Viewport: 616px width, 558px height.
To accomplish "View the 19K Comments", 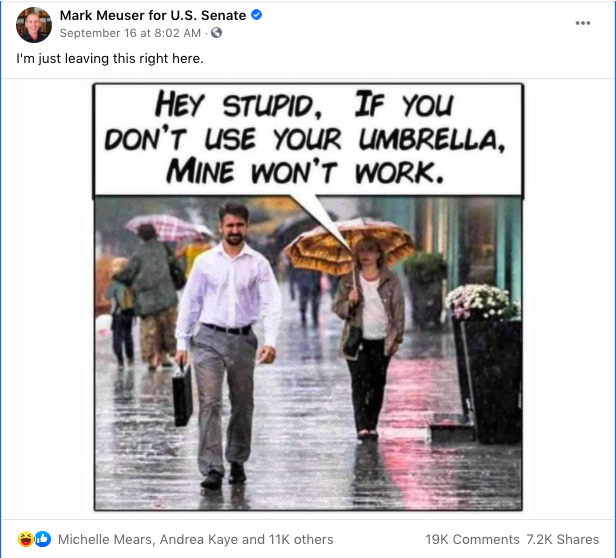I will [472, 539].
